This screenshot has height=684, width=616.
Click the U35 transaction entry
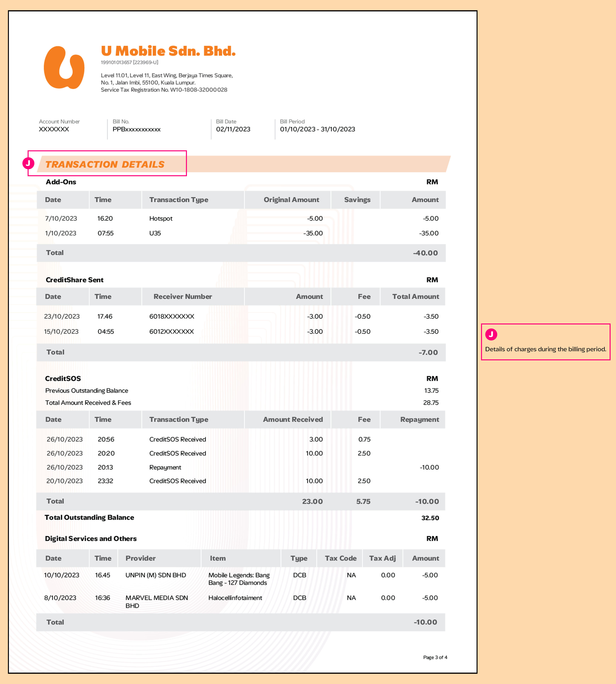155,233
